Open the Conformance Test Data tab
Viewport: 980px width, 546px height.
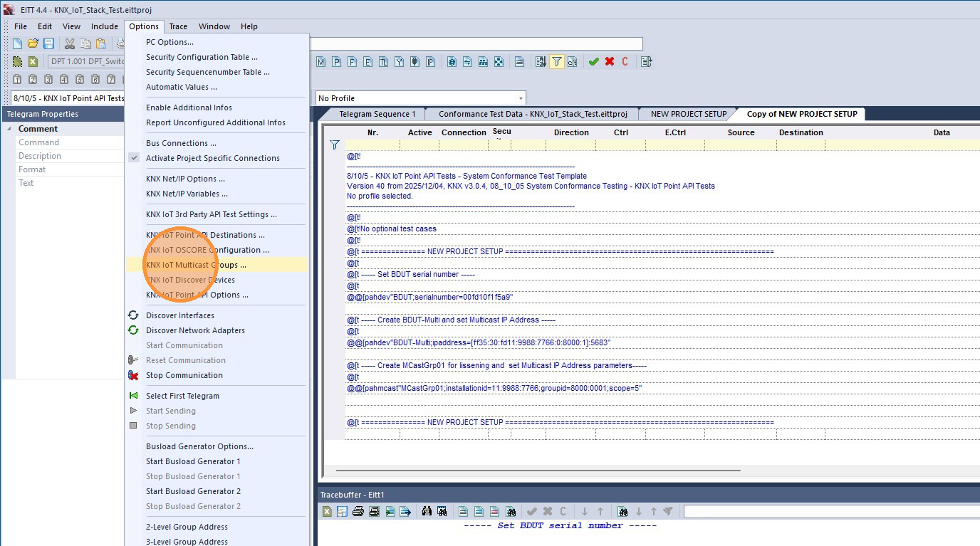pos(533,114)
